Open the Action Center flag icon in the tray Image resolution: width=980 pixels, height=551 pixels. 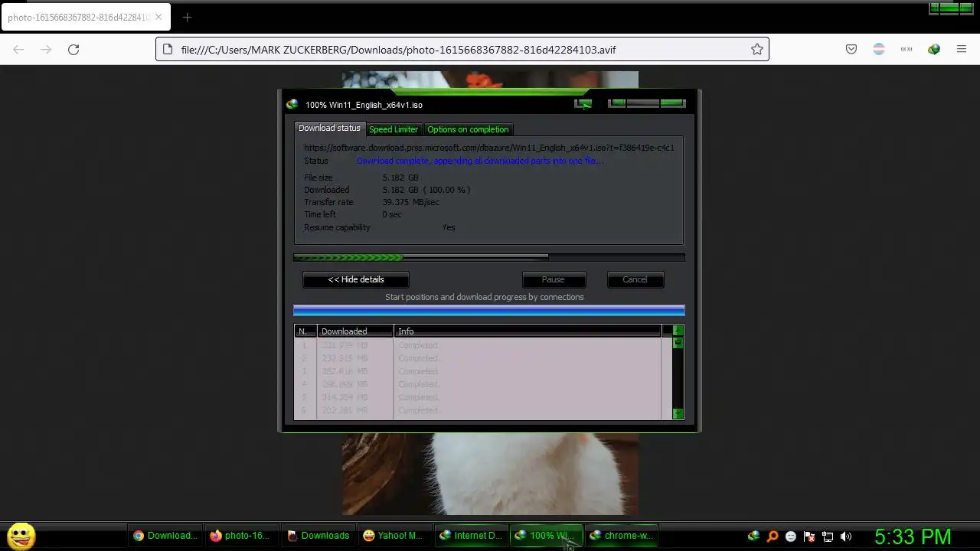pyautogui.click(x=809, y=536)
